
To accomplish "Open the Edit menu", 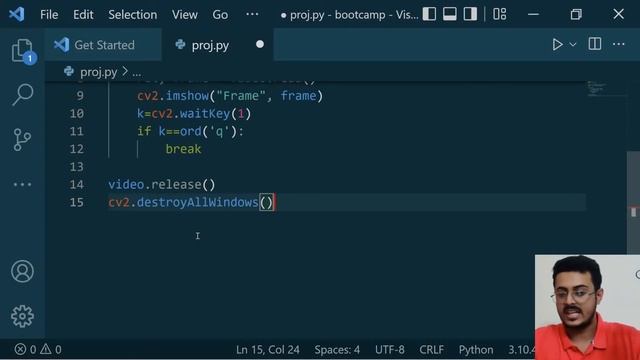I will 83,15.
